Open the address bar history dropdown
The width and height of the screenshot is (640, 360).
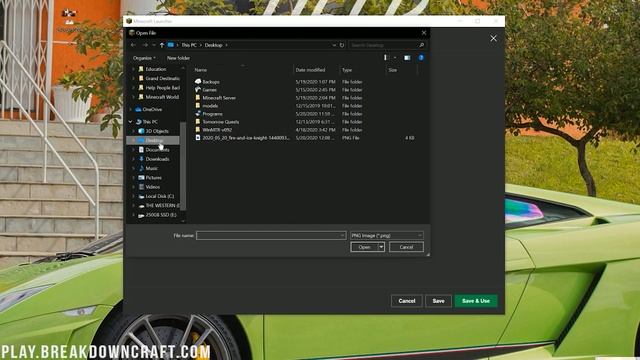tap(334, 45)
